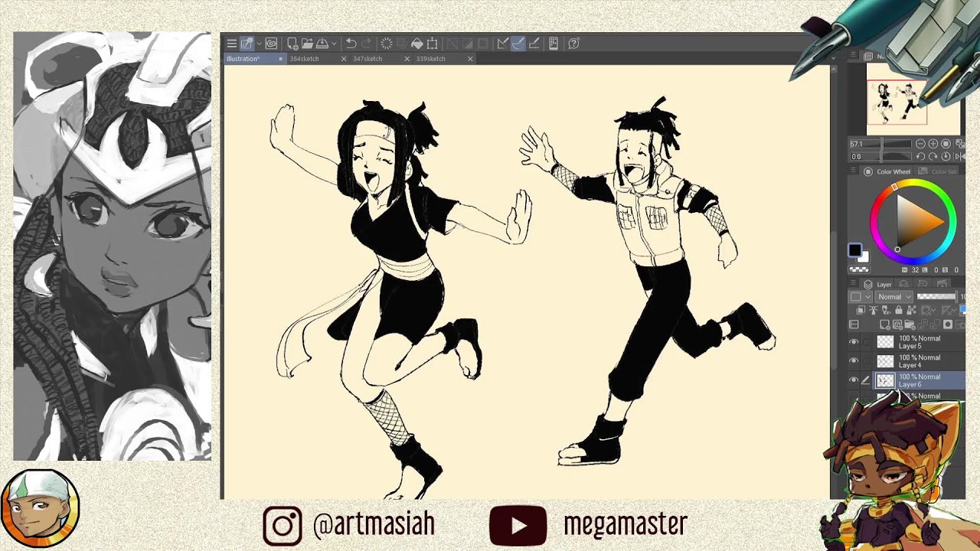Open the Help question mark icon
The width and height of the screenshot is (980, 551).
(x=573, y=44)
